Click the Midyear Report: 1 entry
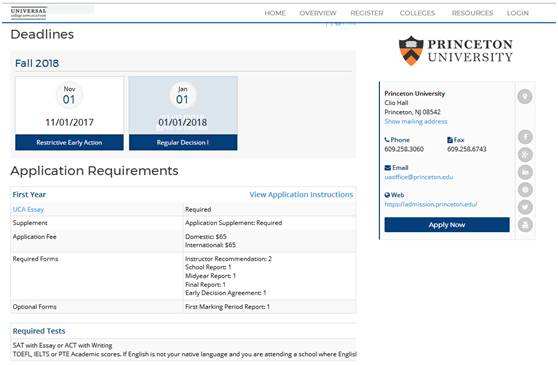Screen dimensions: 558x365 [210, 276]
